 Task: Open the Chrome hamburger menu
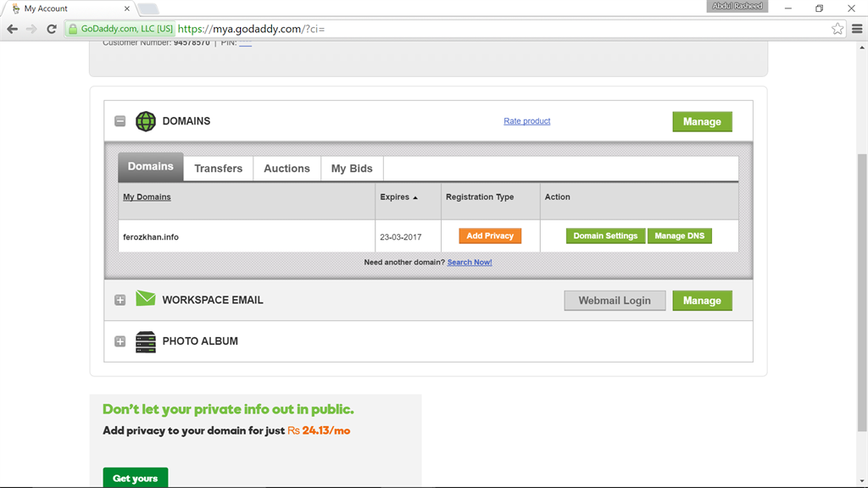tap(857, 29)
